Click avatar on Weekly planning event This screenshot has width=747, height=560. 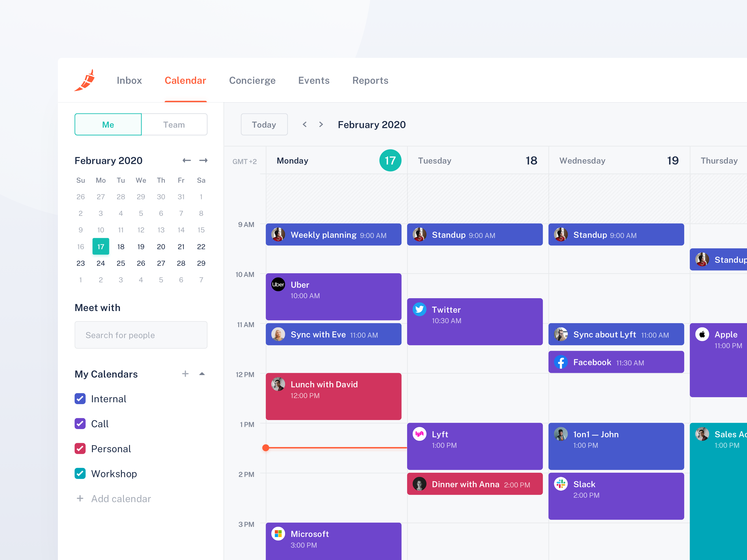pyautogui.click(x=278, y=234)
